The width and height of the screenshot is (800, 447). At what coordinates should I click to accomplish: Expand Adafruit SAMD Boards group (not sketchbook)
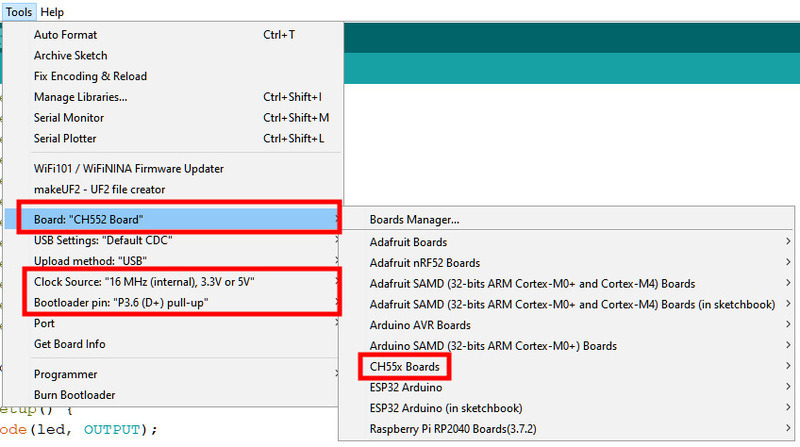coord(566,284)
